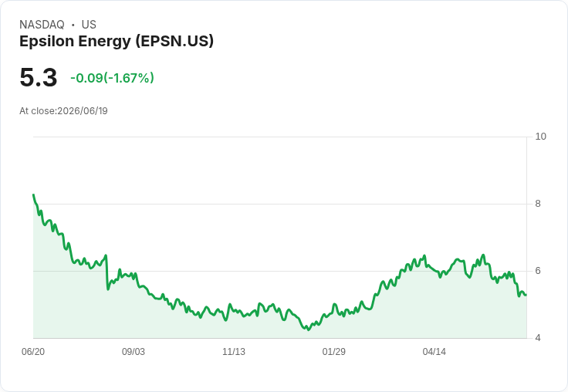Select the 01/29 date axis label
This screenshot has width=568, height=392.
333,351
